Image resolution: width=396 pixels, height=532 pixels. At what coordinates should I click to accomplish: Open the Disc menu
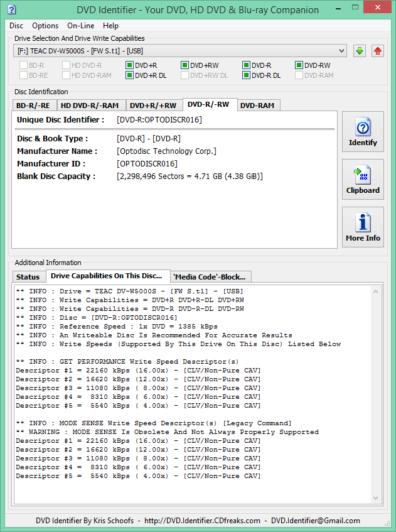16,26
